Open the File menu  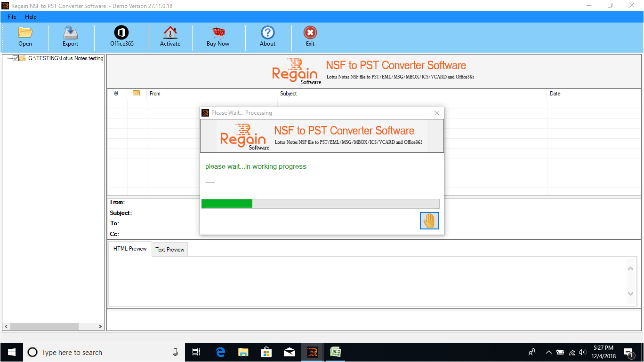[x=12, y=17]
